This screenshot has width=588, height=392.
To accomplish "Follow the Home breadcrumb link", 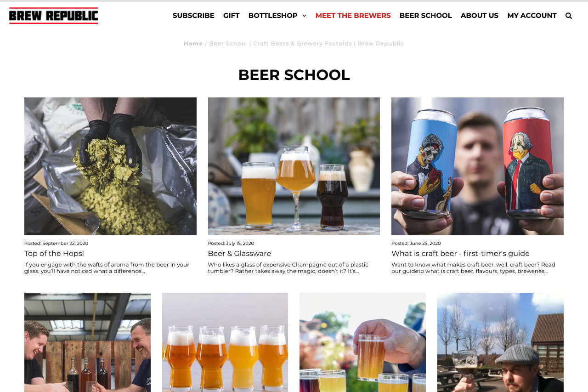I will coord(193,44).
